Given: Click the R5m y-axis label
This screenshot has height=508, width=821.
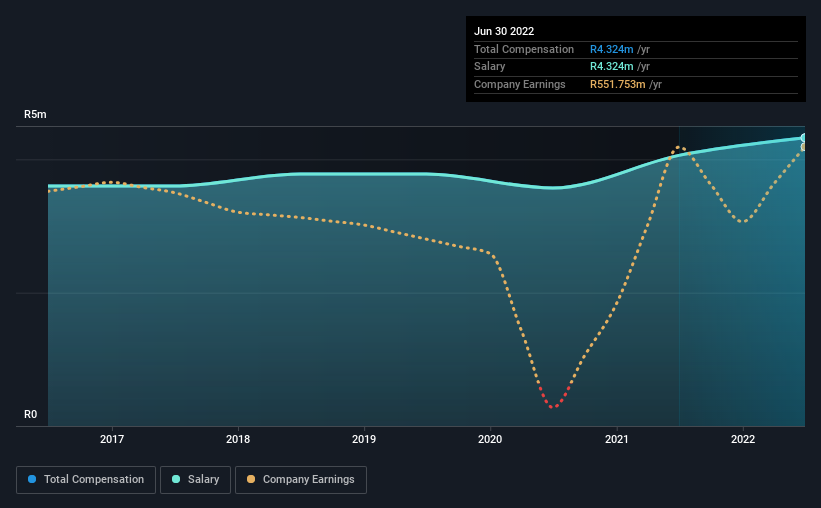Looking at the screenshot, I should pos(35,114).
